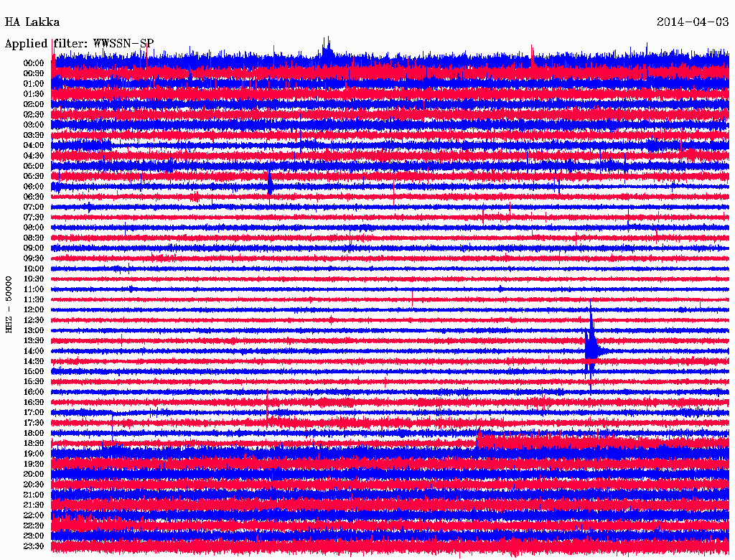This screenshot has width=735, height=560.
Task: Select the 06:30 time label
Action: tap(34, 197)
